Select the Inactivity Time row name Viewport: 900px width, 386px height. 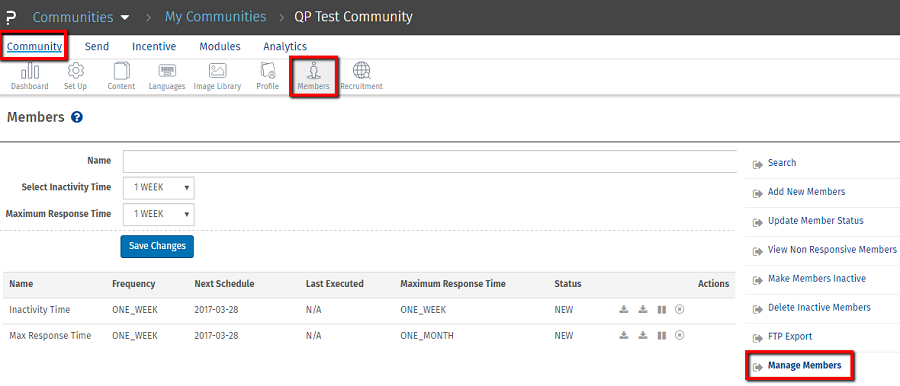(40, 310)
